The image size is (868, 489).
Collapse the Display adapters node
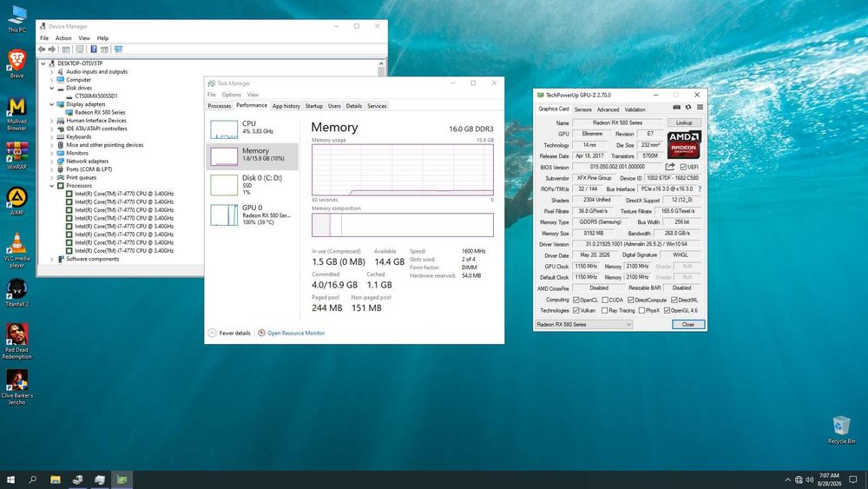pyautogui.click(x=52, y=104)
